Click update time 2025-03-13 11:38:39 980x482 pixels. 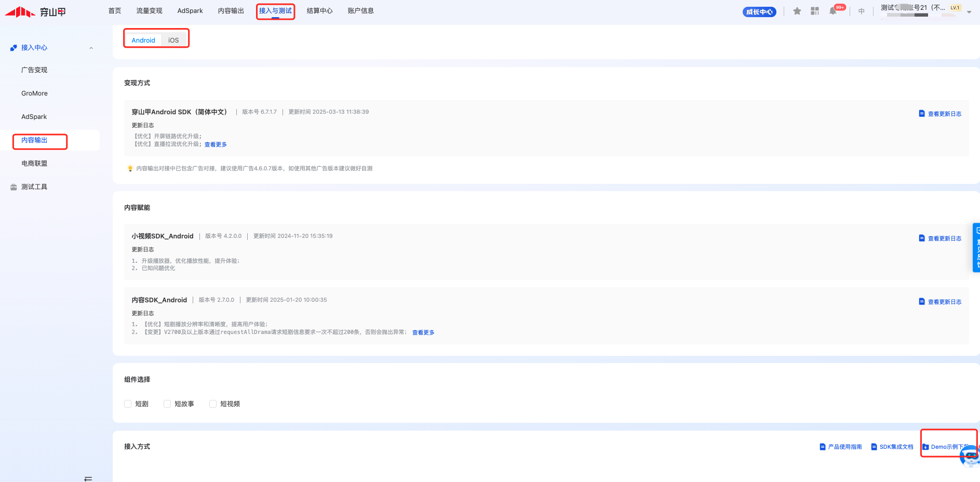click(x=329, y=112)
